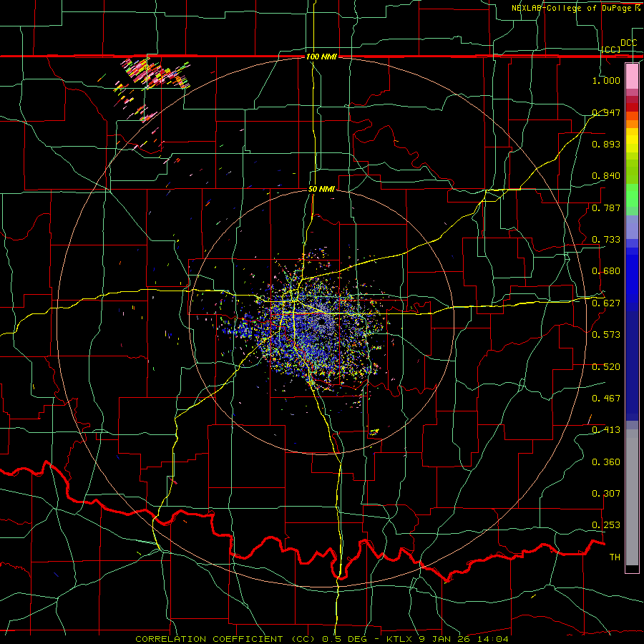Select the 0.680 legend value
The image size is (644, 644).
tap(606, 271)
